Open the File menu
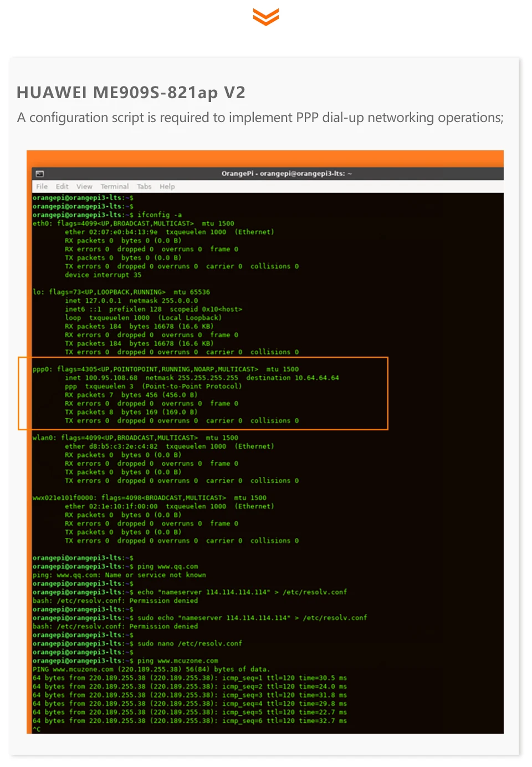The width and height of the screenshot is (532, 767). coord(42,187)
